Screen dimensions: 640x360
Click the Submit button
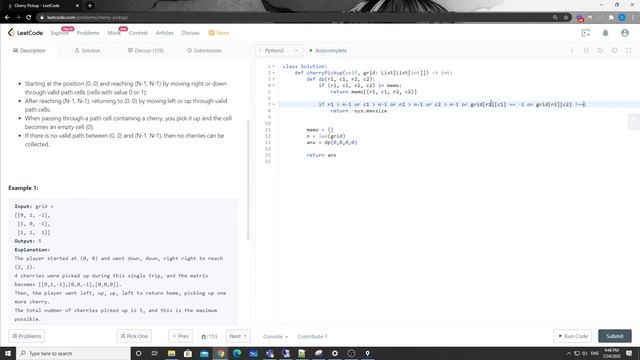coord(615,336)
